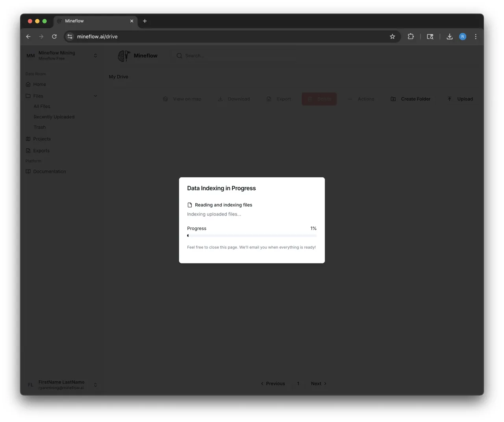Open the browser extensions puzzle icon
Image resolution: width=504 pixels, height=422 pixels.
click(x=411, y=37)
